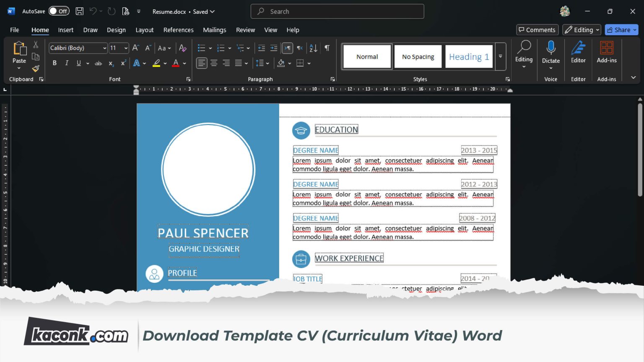
Task: Show paragraph marks with the pilcrow toggle
Action: click(327, 48)
